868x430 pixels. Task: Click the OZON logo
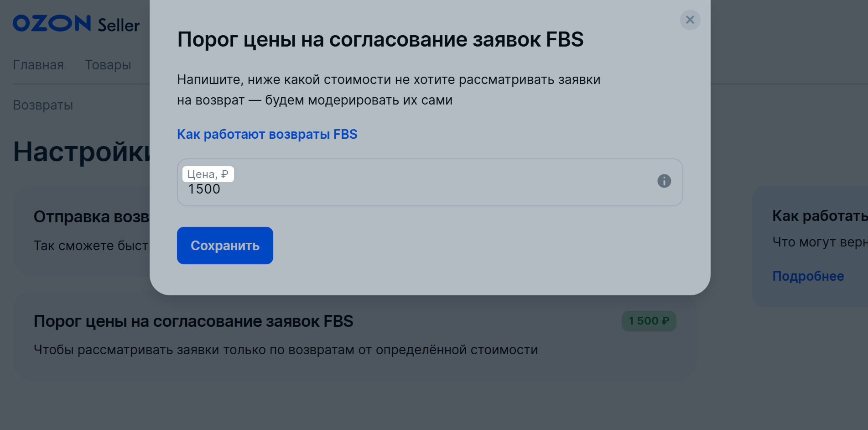(x=52, y=23)
